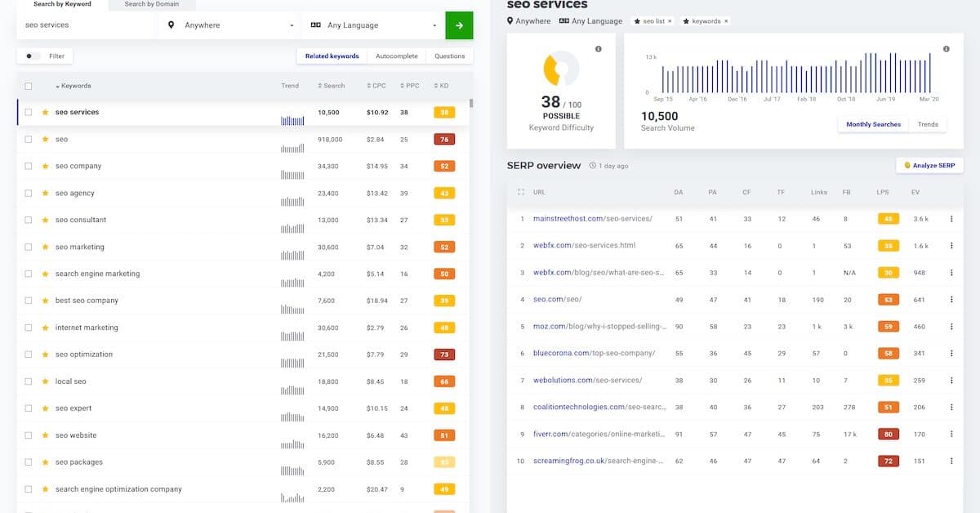Click the star next to seo expert
The image size is (980, 513).
coord(46,408)
